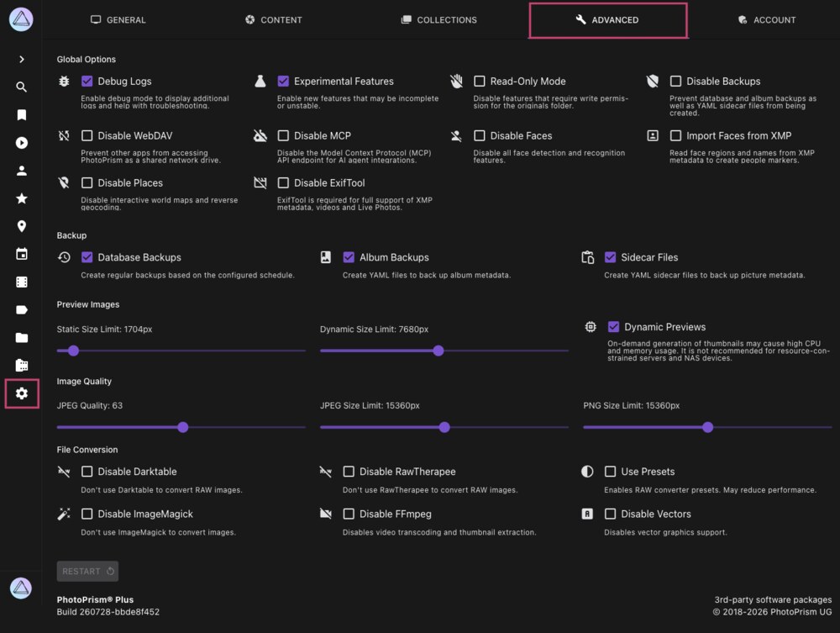Open Calendar from the sidebar calendar icon

coord(22,254)
